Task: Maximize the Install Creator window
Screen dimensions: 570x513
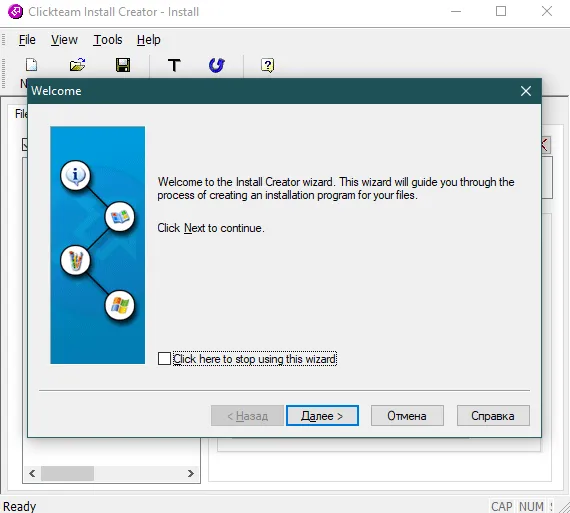Action: pos(501,12)
